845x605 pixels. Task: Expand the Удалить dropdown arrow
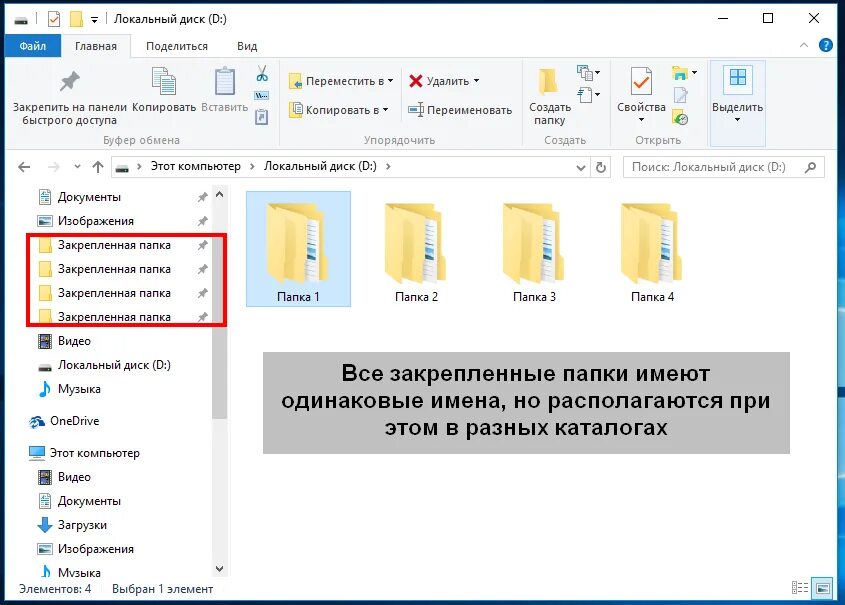pyautogui.click(x=476, y=81)
